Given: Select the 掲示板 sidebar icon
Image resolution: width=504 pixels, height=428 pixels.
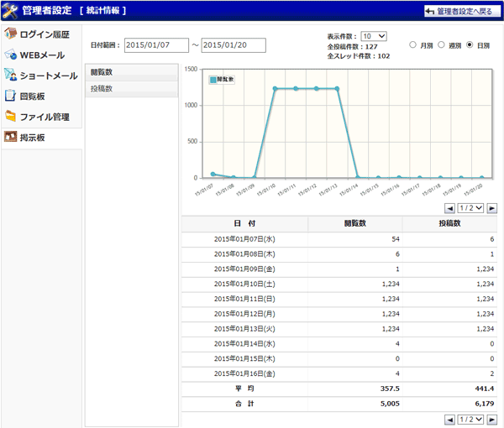Looking at the screenshot, I should (x=11, y=137).
